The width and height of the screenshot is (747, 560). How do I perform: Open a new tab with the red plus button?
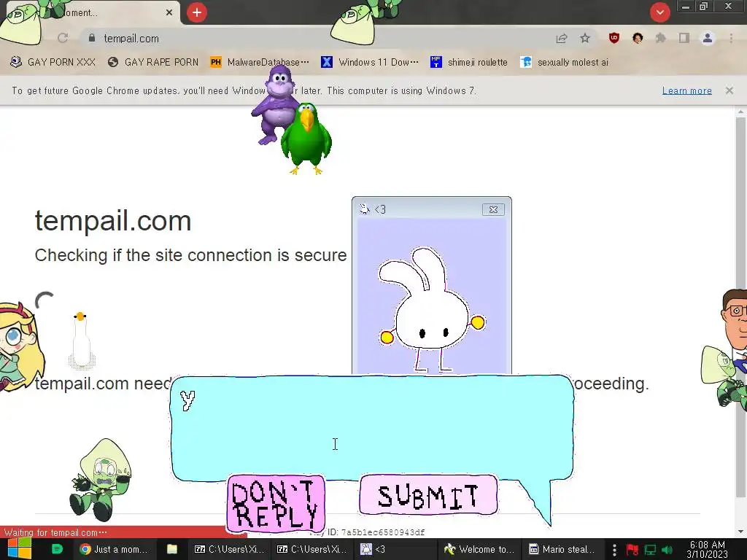pyautogui.click(x=197, y=12)
